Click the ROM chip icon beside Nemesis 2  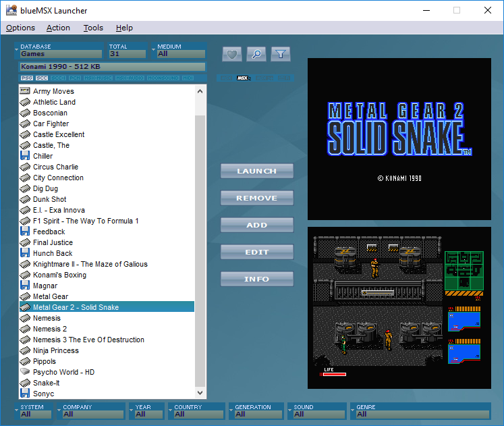(25, 329)
